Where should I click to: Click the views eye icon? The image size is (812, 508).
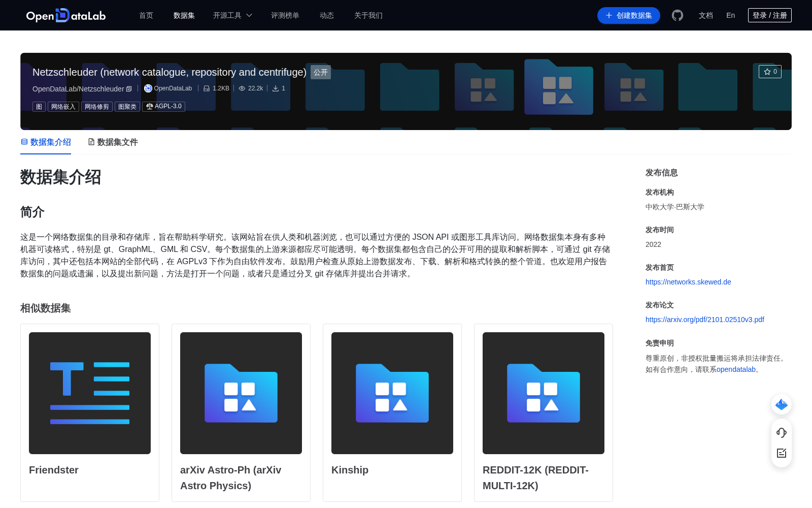click(x=242, y=88)
